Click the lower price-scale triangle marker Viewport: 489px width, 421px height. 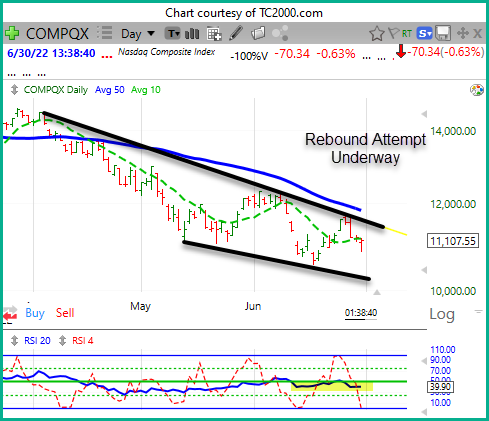click(x=424, y=270)
